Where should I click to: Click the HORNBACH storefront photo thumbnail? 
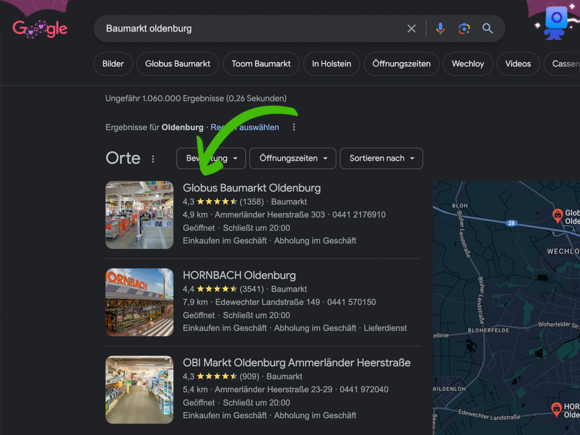coord(139,302)
